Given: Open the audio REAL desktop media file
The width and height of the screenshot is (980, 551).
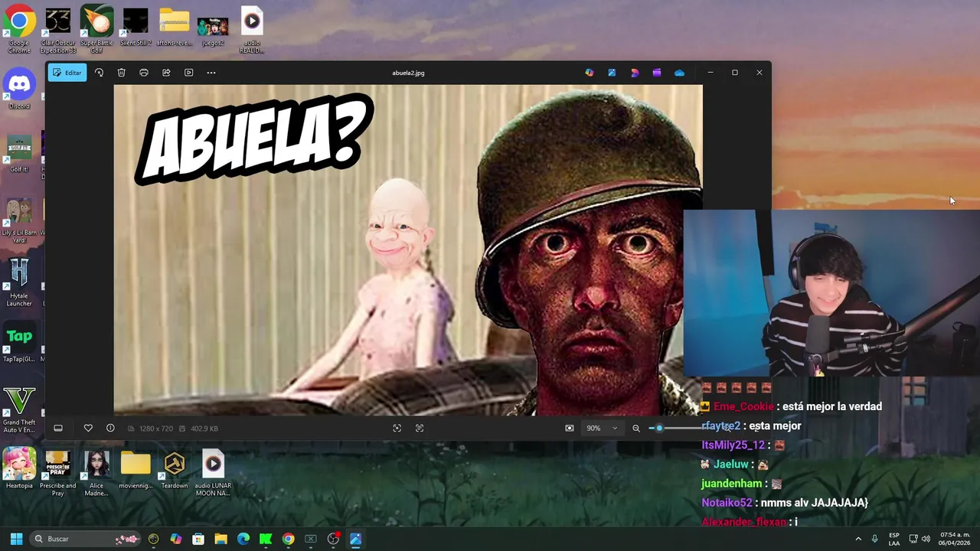Looking at the screenshot, I should tap(251, 29).
